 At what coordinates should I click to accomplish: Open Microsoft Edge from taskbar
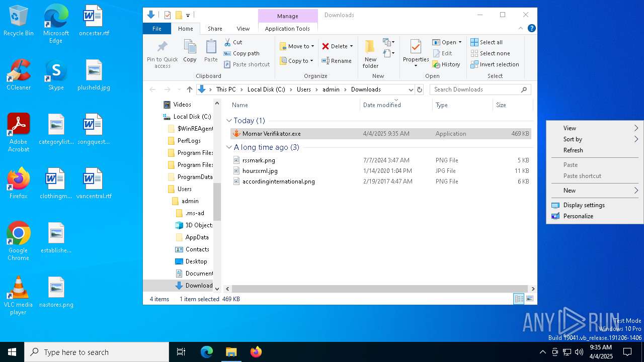point(207,352)
